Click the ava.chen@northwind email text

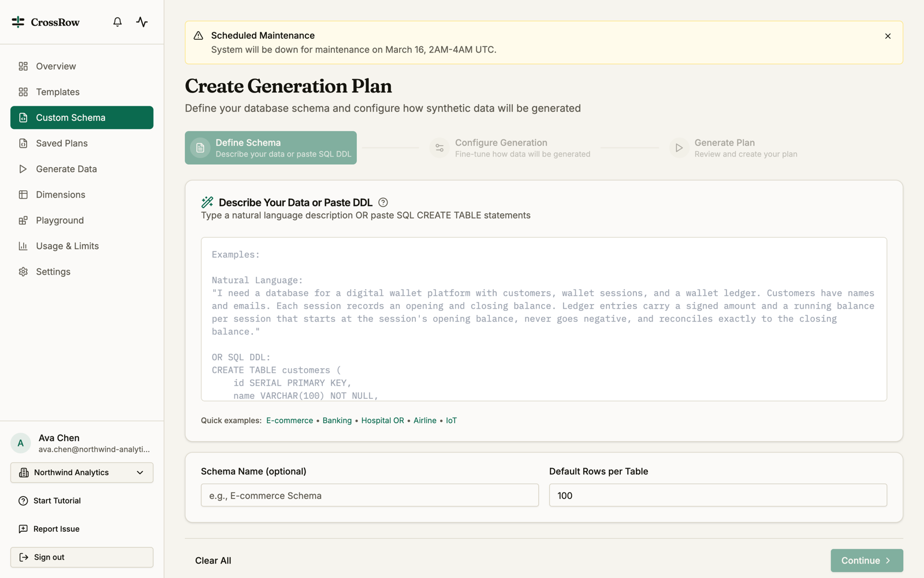coord(94,450)
